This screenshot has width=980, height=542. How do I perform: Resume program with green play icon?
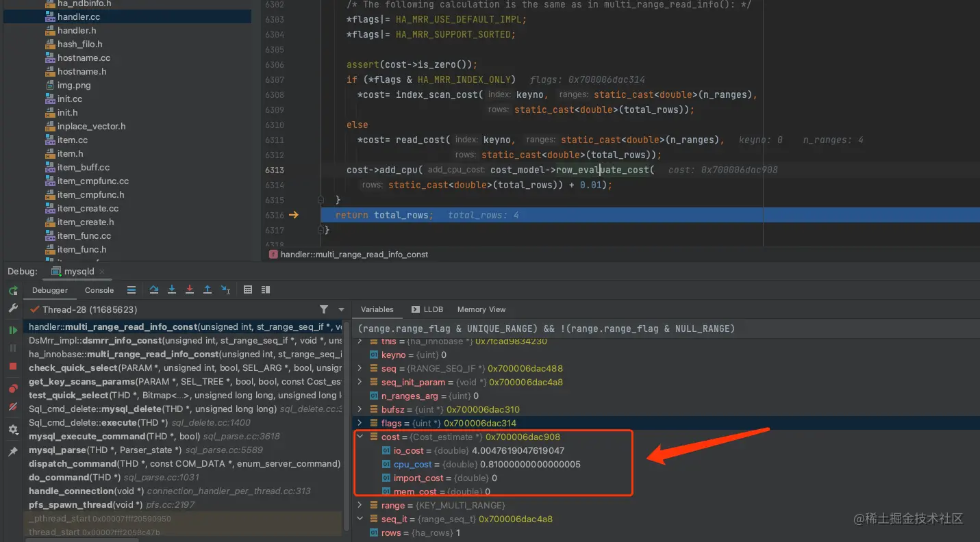point(13,331)
